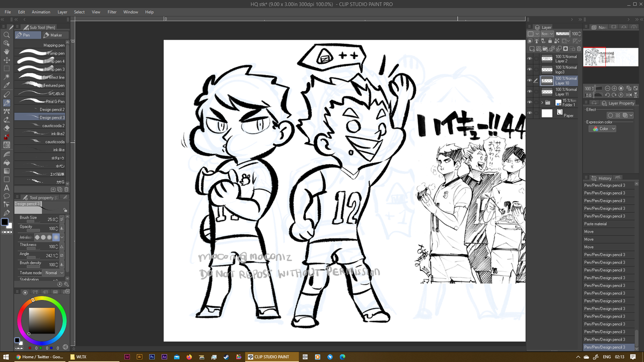644x362 pixels.
Task: Check the selection box for logo3 layer
Action: click(x=536, y=70)
